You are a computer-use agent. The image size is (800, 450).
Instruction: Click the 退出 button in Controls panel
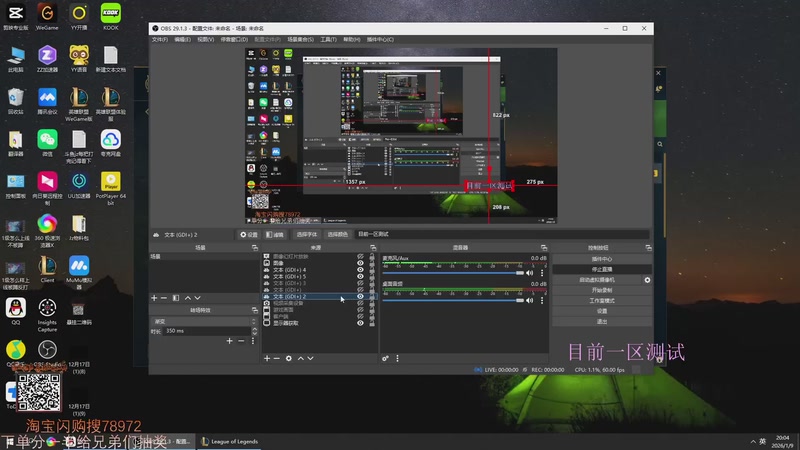tap(602, 322)
